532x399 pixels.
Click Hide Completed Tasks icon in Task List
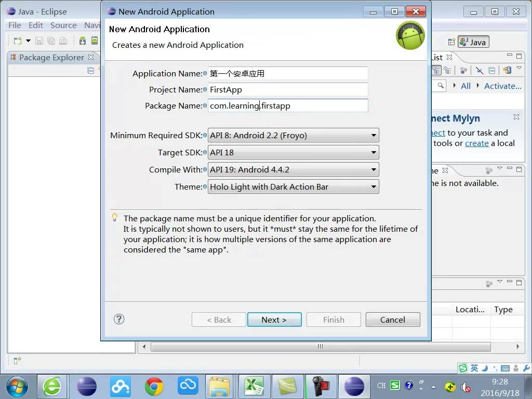tap(480, 70)
